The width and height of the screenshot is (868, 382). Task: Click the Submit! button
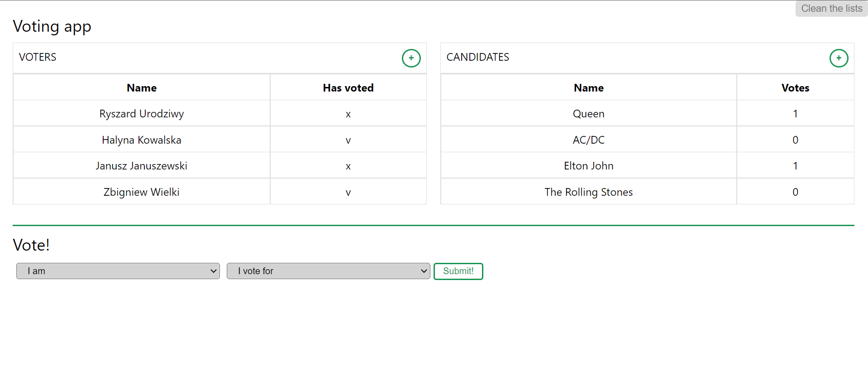[458, 271]
